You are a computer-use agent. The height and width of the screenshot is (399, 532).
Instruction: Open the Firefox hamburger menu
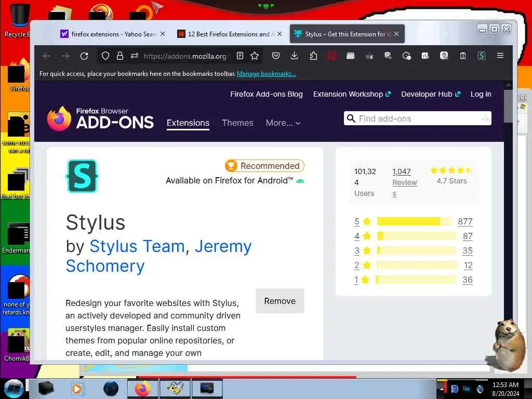pyautogui.click(x=500, y=55)
